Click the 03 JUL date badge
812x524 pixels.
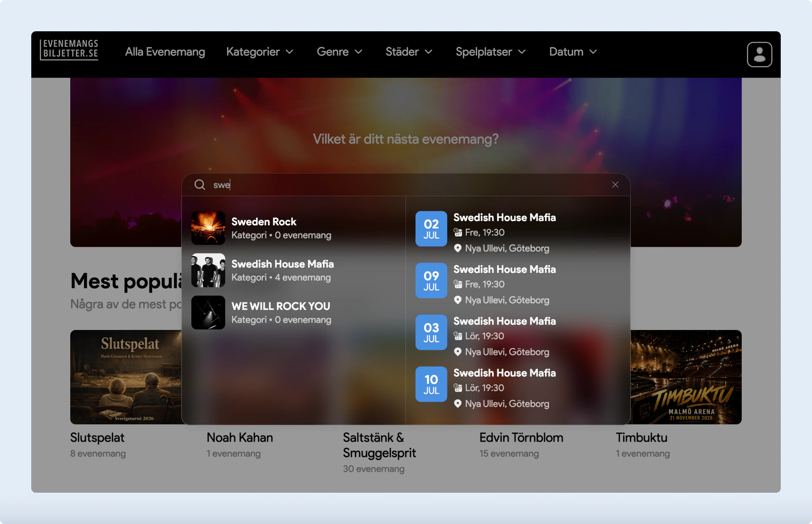pos(431,332)
